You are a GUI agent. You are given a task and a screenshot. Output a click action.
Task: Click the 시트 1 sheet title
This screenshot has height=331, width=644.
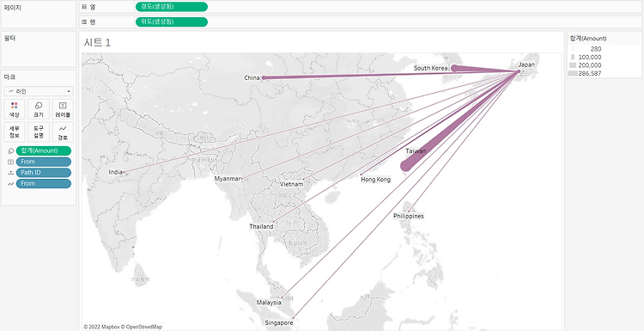coord(97,42)
